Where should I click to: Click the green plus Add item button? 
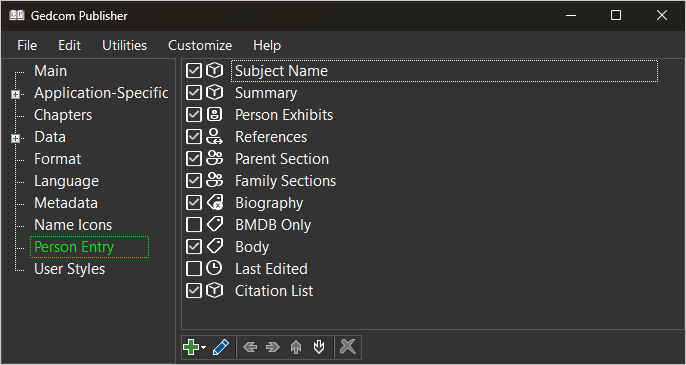(191, 347)
